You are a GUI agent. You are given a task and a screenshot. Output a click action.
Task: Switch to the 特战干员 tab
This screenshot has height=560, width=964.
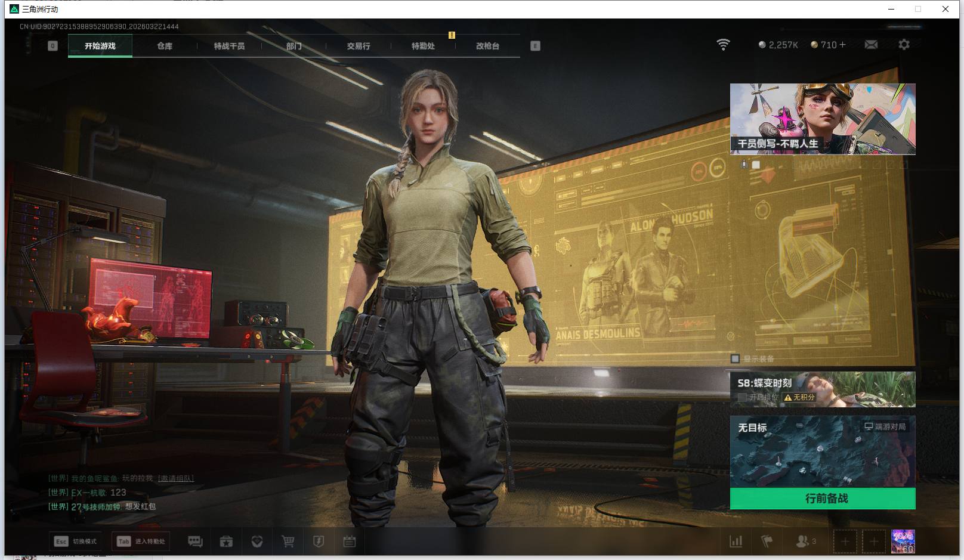click(x=229, y=46)
